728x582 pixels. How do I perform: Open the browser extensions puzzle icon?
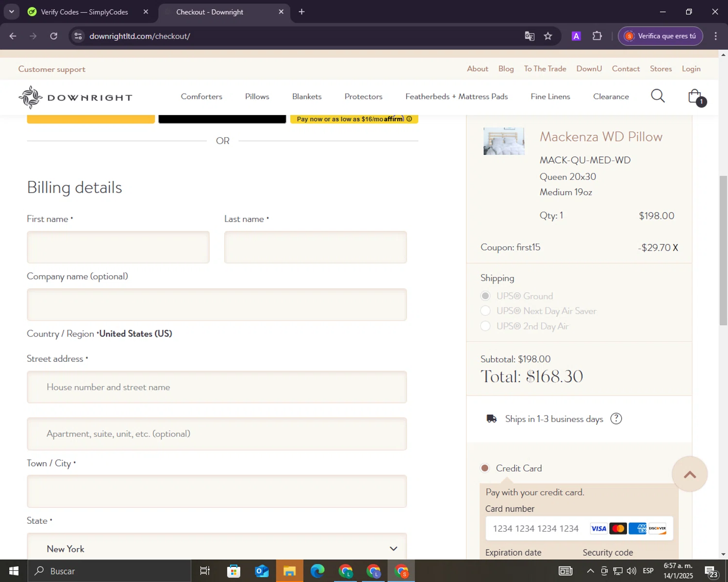click(x=597, y=36)
